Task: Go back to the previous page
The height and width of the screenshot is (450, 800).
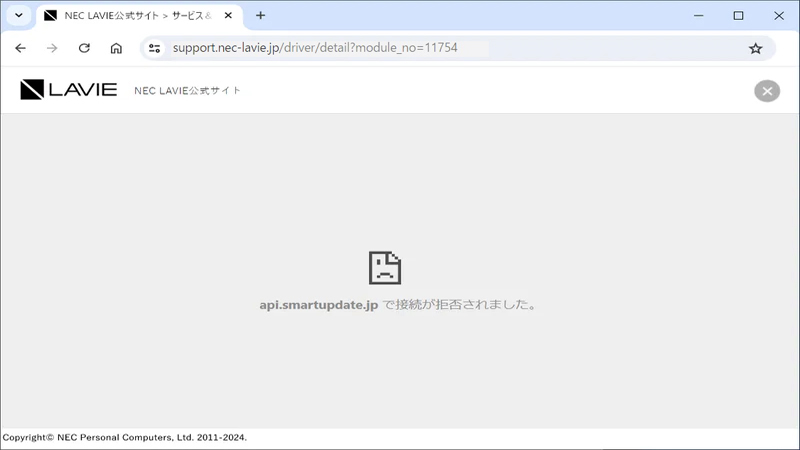Action: coord(20,48)
